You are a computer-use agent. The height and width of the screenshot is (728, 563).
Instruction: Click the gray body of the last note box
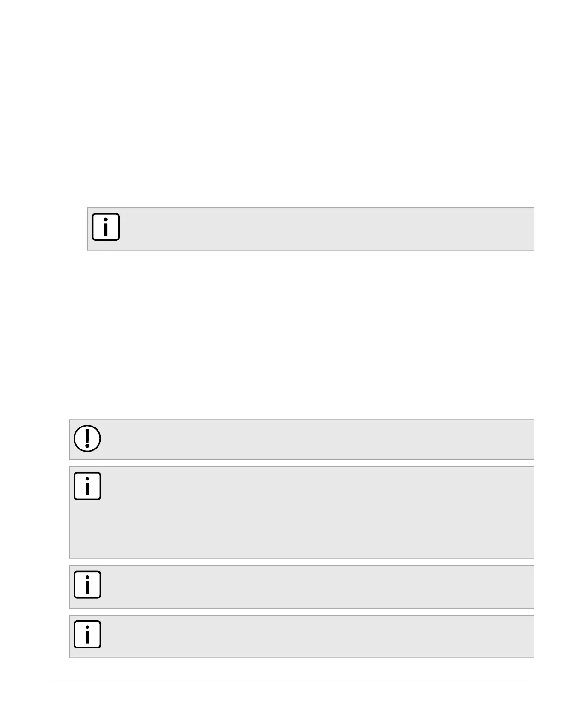[x=317, y=637]
